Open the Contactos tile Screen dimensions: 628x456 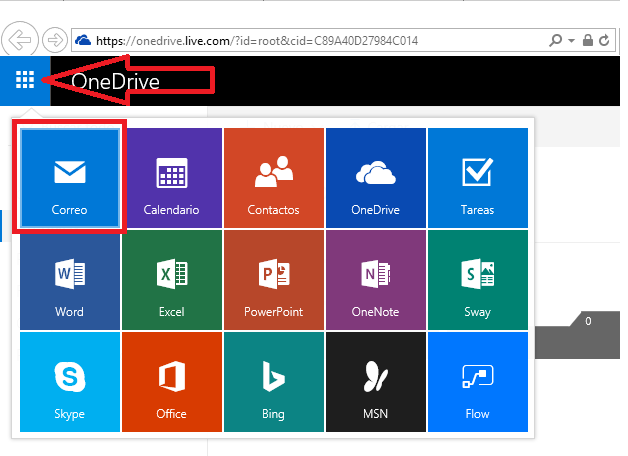click(x=274, y=178)
